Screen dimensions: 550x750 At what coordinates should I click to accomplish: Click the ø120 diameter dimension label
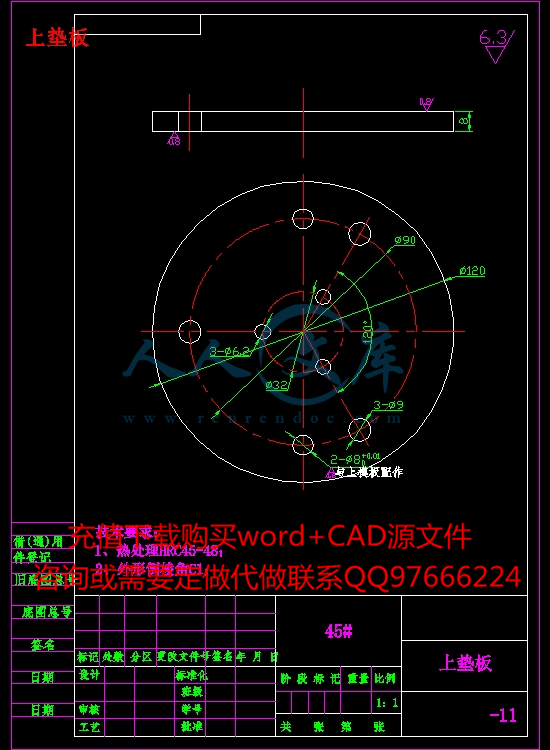tap(472, 271)
